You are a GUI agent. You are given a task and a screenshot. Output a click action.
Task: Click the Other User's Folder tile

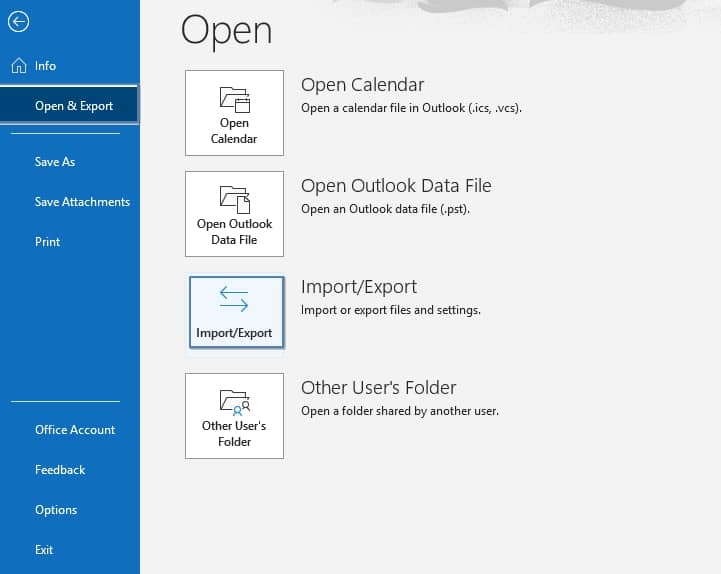235,416
